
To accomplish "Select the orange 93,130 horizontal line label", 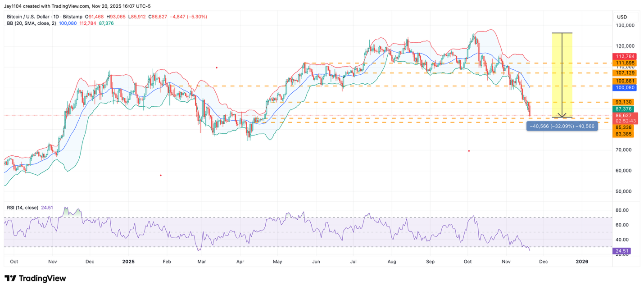I will click(x=623, y=102).
